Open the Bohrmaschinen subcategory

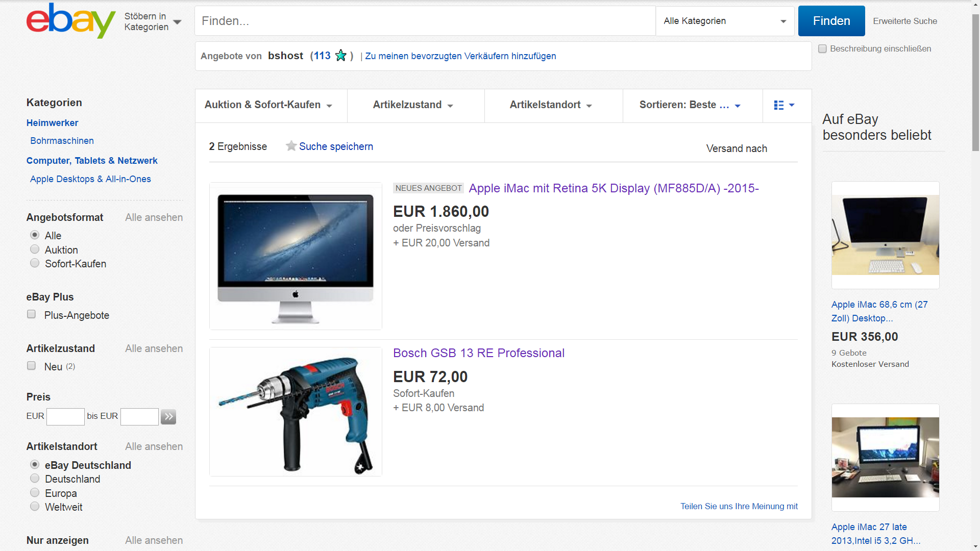[62, 141]
